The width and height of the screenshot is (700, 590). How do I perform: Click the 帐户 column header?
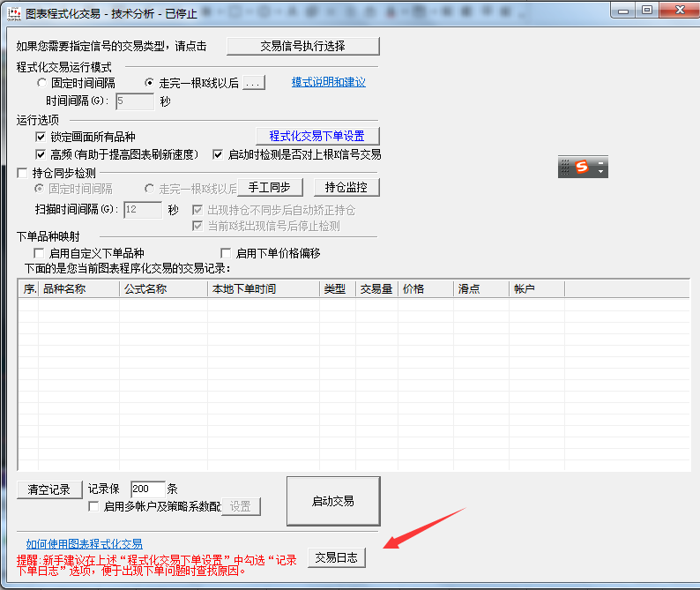[x=537, y=289]
